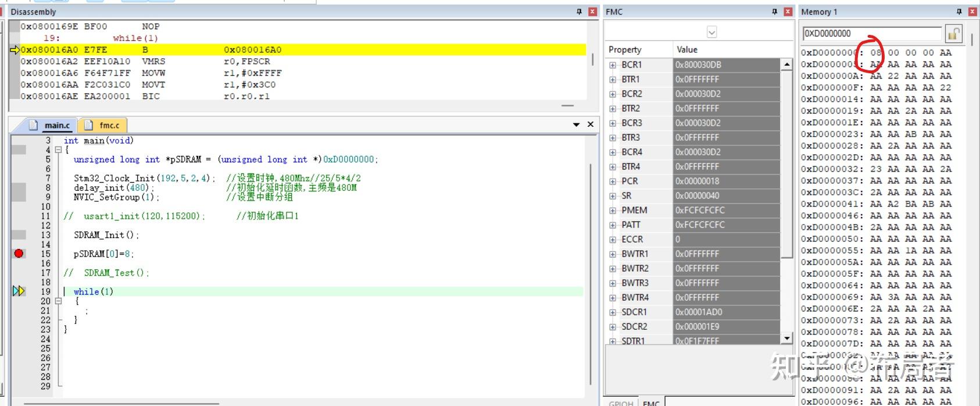
Task: Pin the Memory 1 panel
Action: tap(959, 12)
